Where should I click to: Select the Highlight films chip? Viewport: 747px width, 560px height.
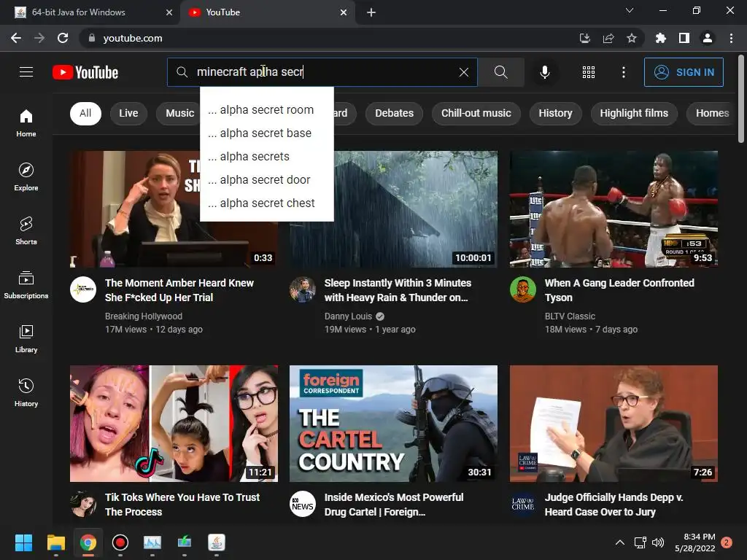click(x=634, y=113)
